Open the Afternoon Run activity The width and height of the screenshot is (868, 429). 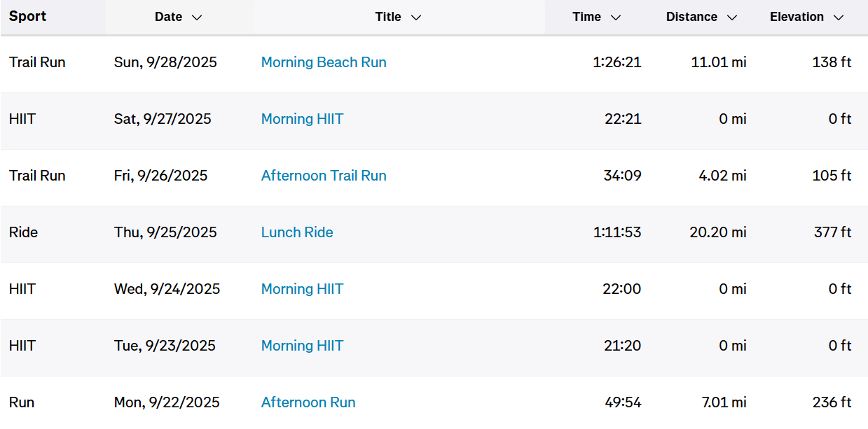pos(308,402)
